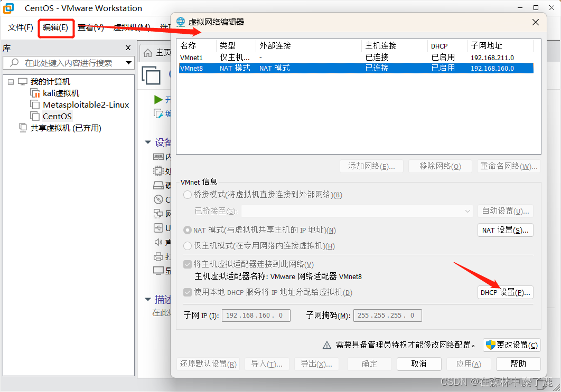
Task: Click the printer device icon
Action: (158, 256)
